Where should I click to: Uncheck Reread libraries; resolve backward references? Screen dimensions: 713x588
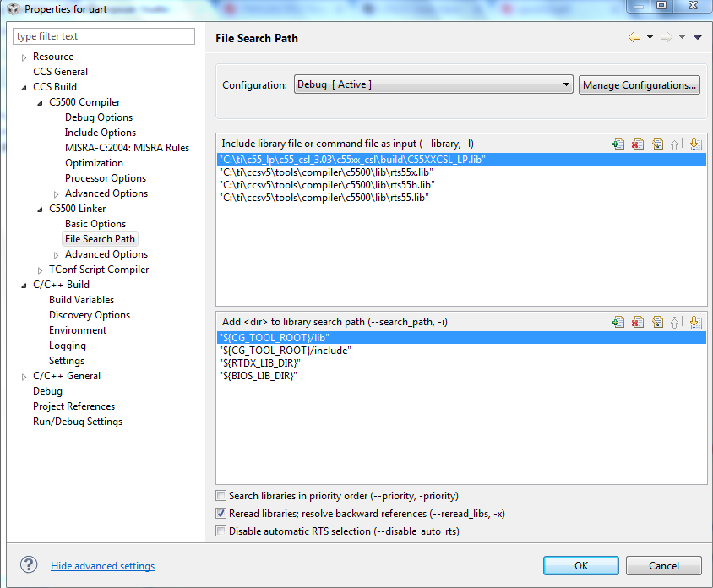(x=221, y=513)
